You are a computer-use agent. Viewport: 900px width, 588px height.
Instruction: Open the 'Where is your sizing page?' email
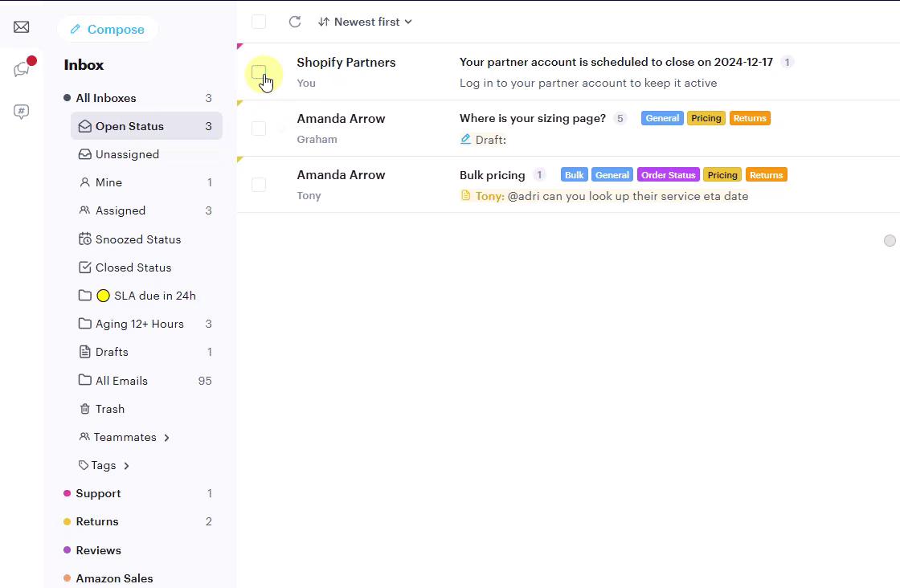point(532,118)
